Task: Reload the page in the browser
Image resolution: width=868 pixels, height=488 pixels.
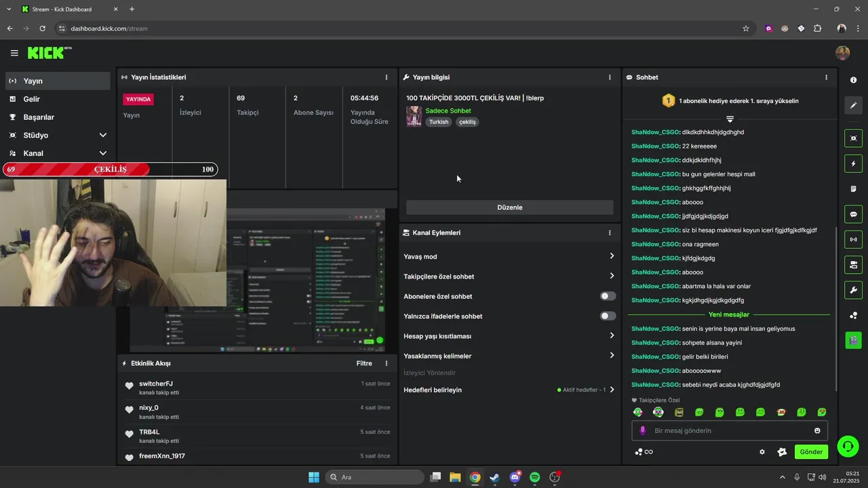Action: 42,28
